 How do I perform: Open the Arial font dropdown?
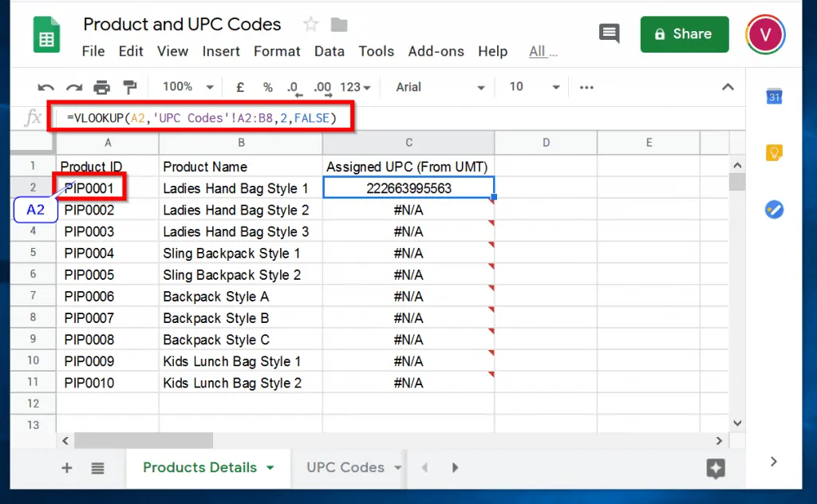(x=440, y=87)
